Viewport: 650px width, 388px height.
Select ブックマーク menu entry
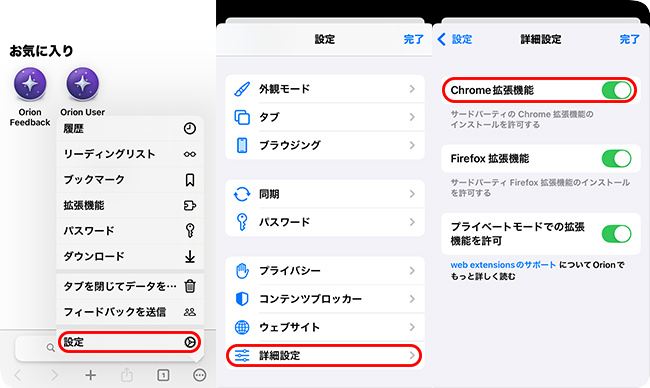click(130, 180)
